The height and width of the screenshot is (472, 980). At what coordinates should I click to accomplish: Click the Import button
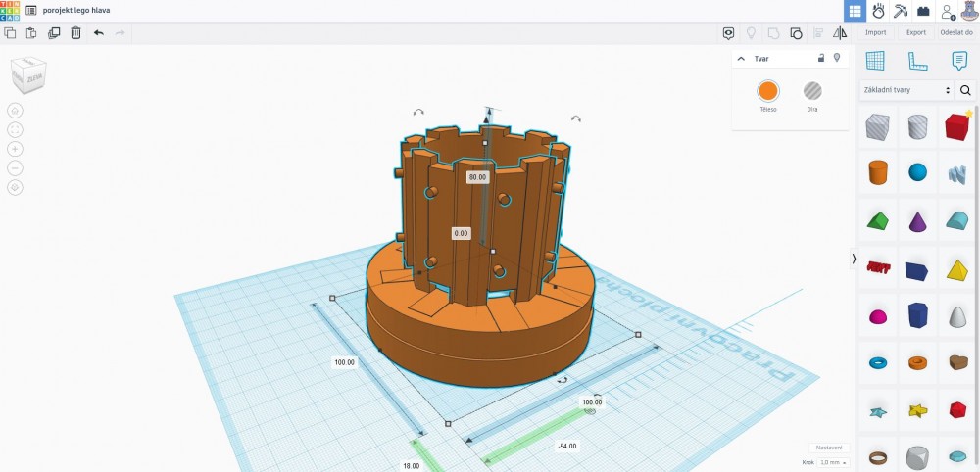(x=875, y=32)
